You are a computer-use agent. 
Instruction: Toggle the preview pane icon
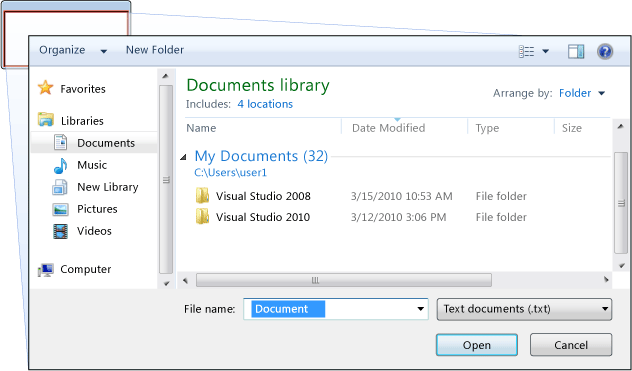pyautogui.click(x=576, y=51)
